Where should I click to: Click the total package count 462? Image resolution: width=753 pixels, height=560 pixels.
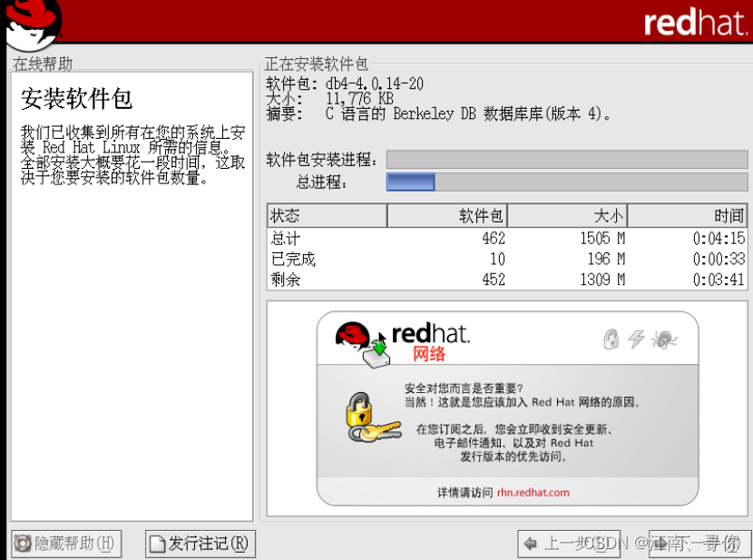(x=494, y=238)
